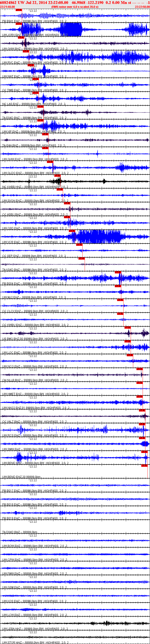Select the UW LOC EHZ trace label
The height and width of the screenshot is (644, 150).
pyautogui.click(x=35, y=353)
